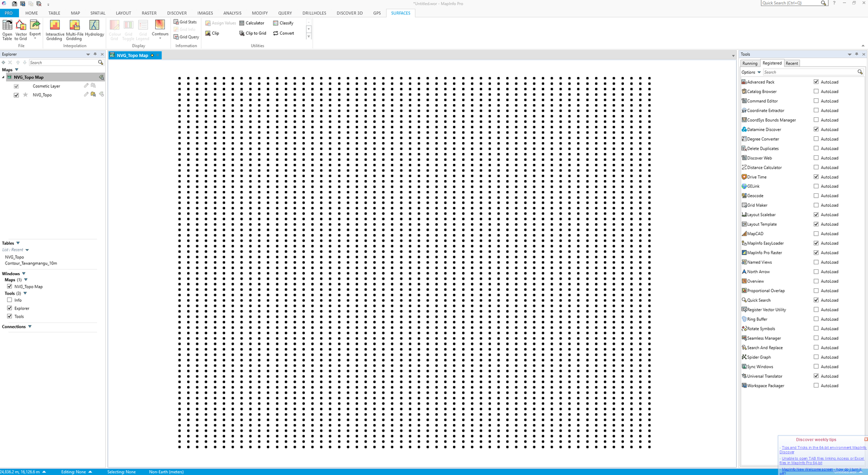Click the Tools panel search magnifier
The image size is (868, 475).
click(860, 72)
